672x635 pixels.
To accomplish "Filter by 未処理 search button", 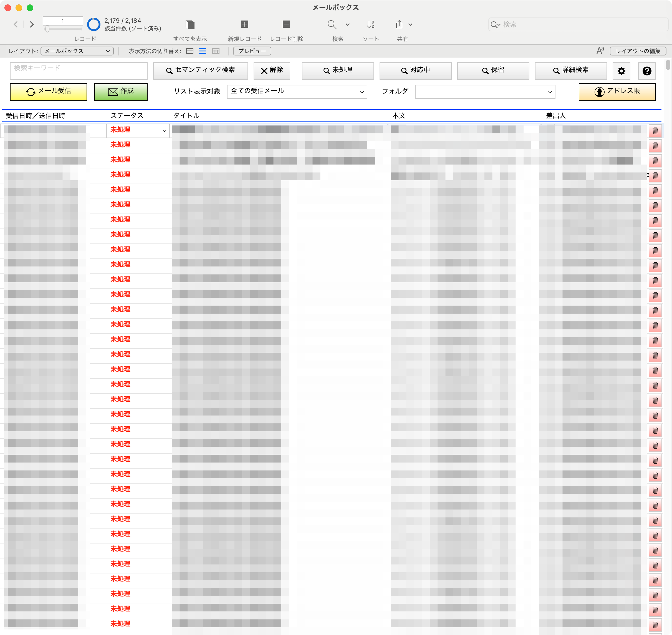I will [x=338, y=71].
